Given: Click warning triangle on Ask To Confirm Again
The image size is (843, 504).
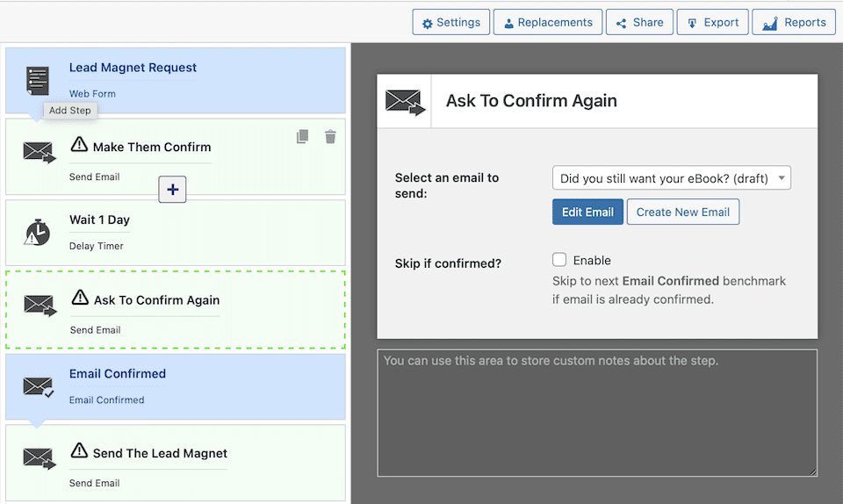Looking at the screenshot, I should (81, 298).
